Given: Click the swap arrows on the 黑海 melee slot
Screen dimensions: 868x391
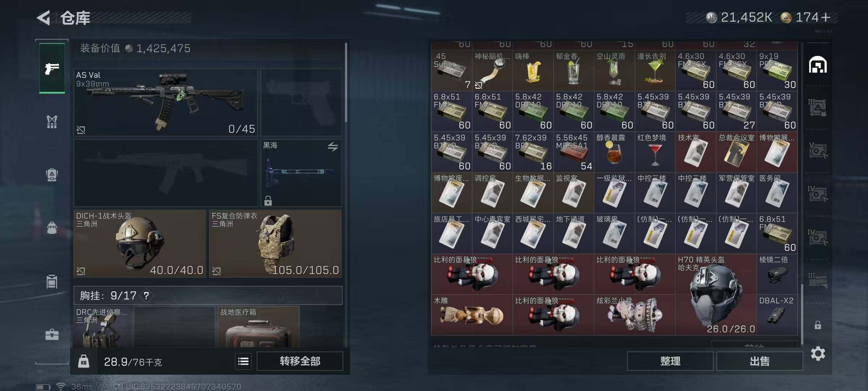Looking at the screenshot, I should coord(333,147).
